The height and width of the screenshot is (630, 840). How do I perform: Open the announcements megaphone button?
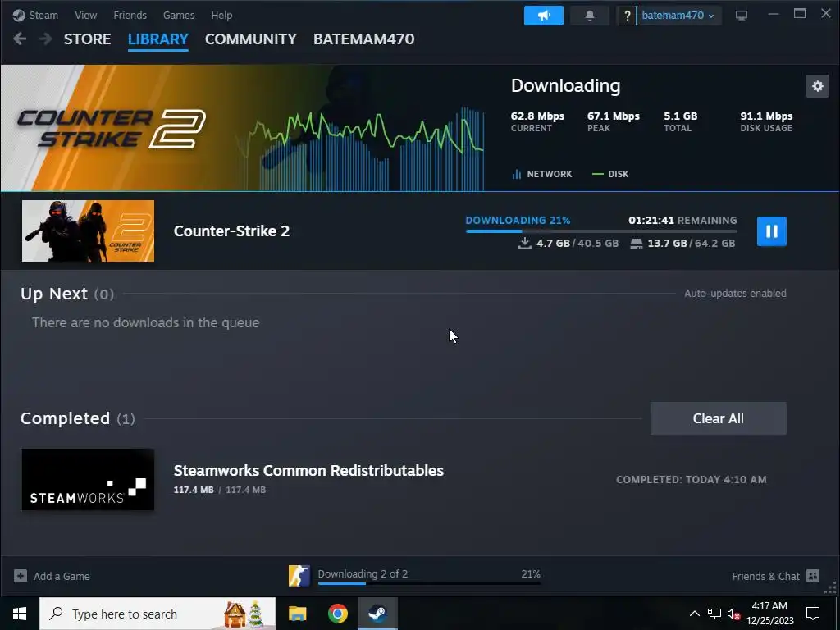(x=544, y=16)
